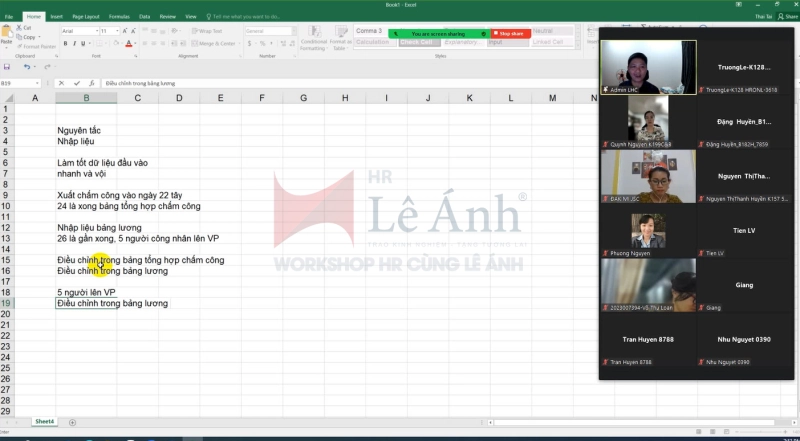This screenshot has width=800, height=441.
Task: Click the Insert Function fx icon
Action: 89,83
